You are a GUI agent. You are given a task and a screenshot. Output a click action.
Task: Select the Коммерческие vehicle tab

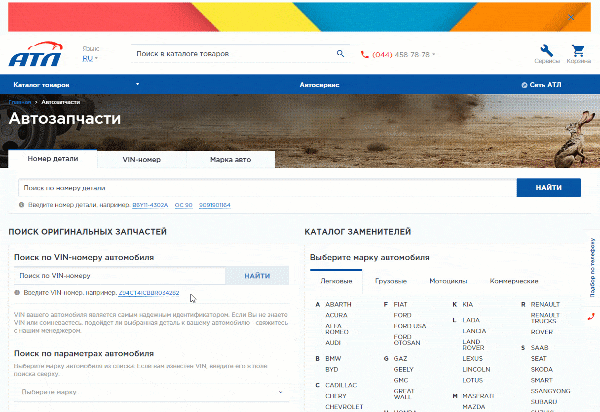(x=514, y=281)
